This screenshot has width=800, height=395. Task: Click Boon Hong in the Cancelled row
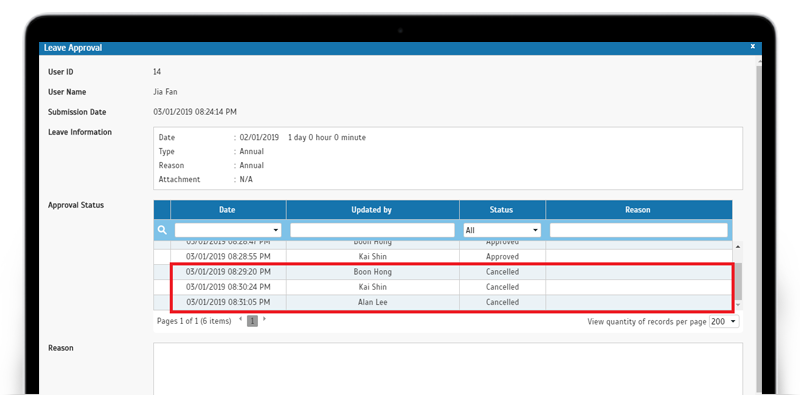click(x=372, y=272)
